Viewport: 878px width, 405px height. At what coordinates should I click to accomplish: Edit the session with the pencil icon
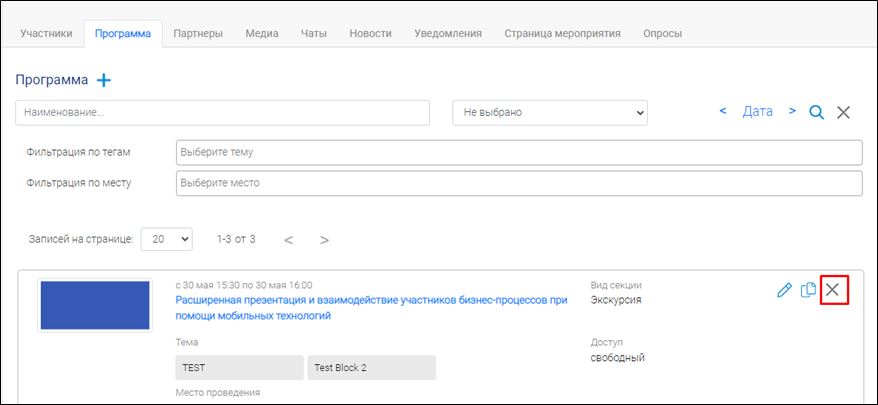click(784, 290)
